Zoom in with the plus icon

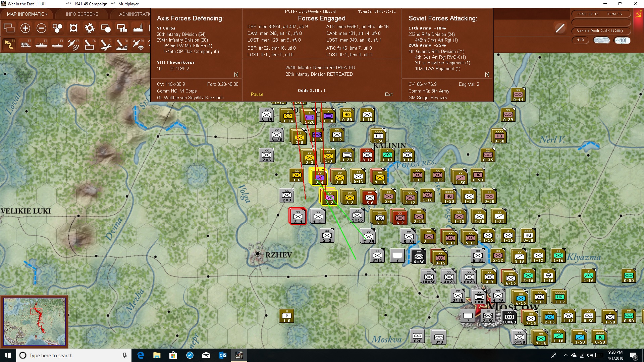pyautogui.click(x=25, y=28)
